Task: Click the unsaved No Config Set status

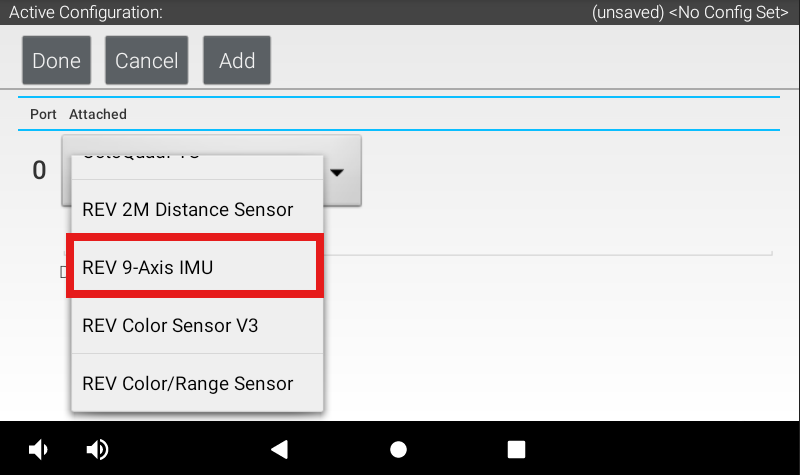Action: [691, 13]
